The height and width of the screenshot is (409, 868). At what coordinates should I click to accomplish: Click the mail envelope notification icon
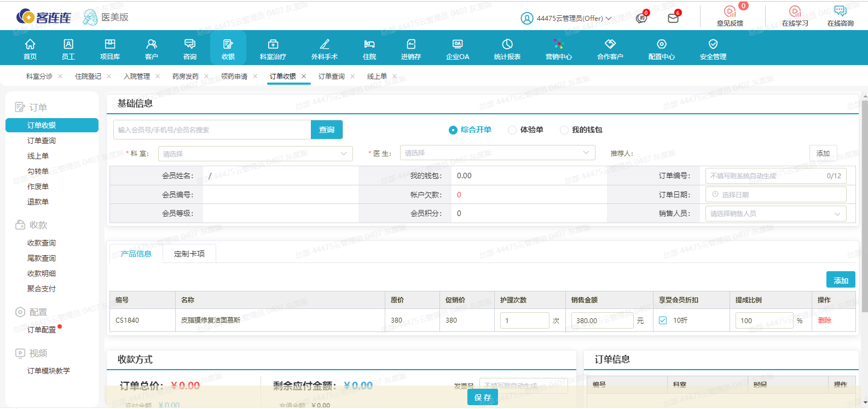pos(673,18)
